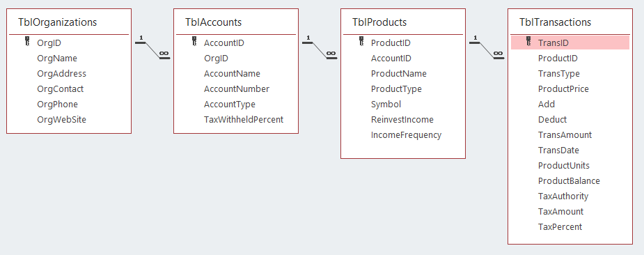Image resolution: width=644 pixels, height=255 pixels.
Task: Select the ProductBalance field
Action: tap(569, 181)
